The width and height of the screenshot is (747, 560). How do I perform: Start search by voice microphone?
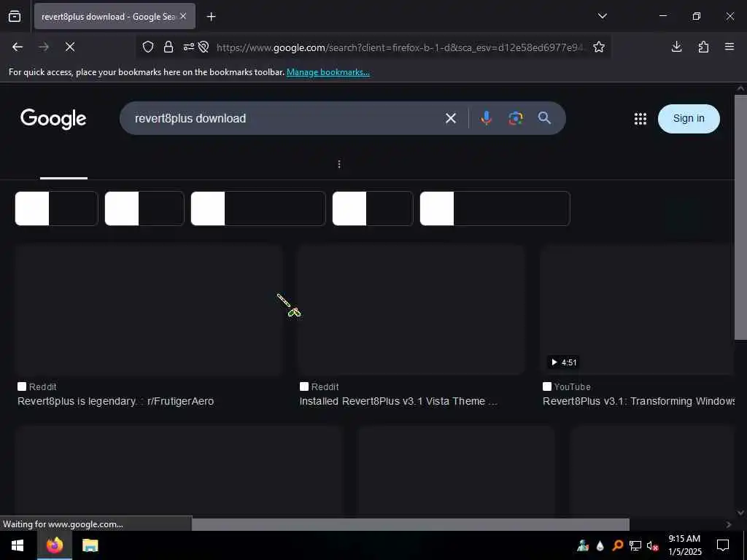pyautogui.click(x=486, y=118)
